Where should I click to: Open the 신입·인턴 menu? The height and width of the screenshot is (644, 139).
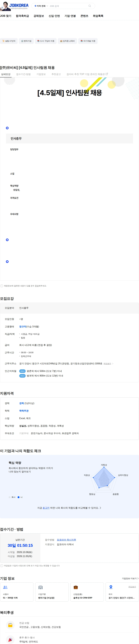tap(54, 16)
